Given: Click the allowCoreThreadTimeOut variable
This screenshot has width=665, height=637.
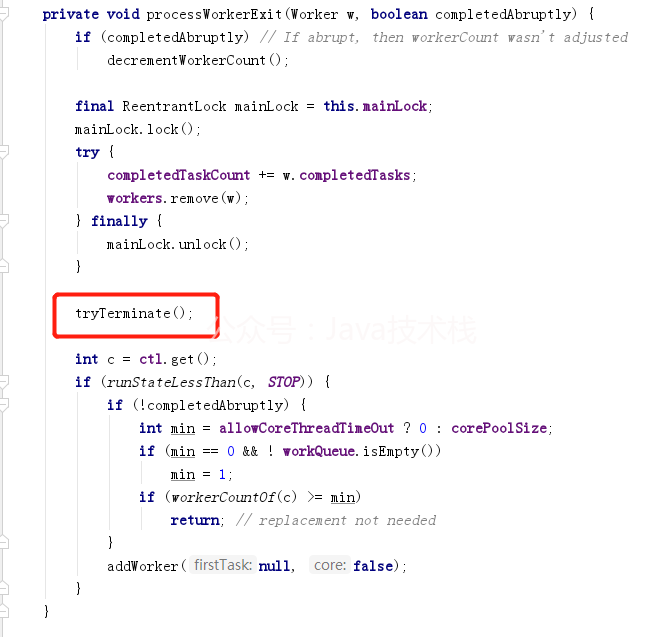Looking at the screenshot, I should coord(306,428).
